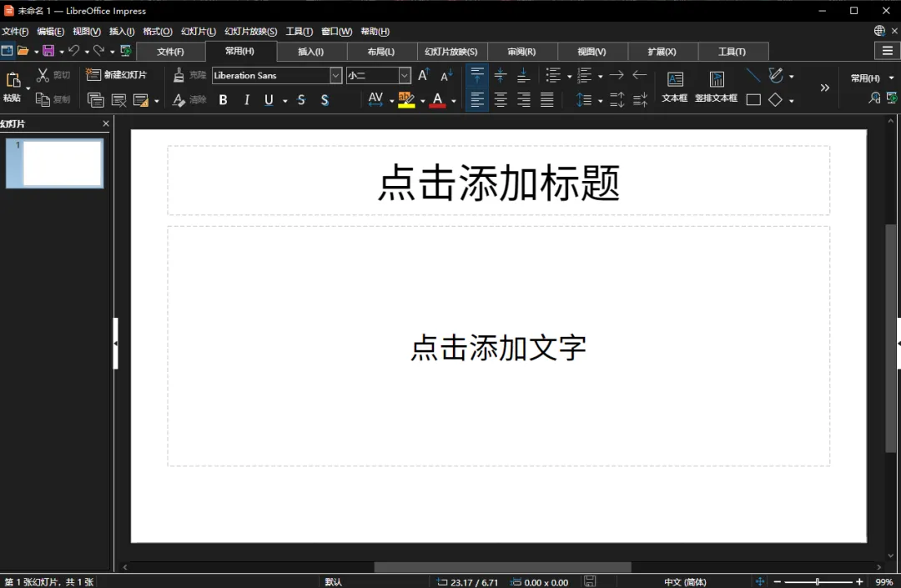
Task: Click the Promote left arrow icon
Action: 640,75
